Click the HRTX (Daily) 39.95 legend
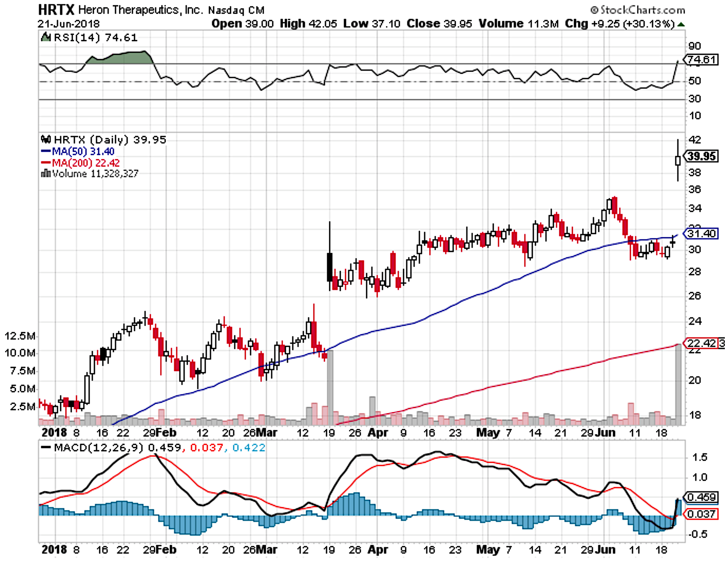Screen dimensions: 728x563 pos(110,140)
